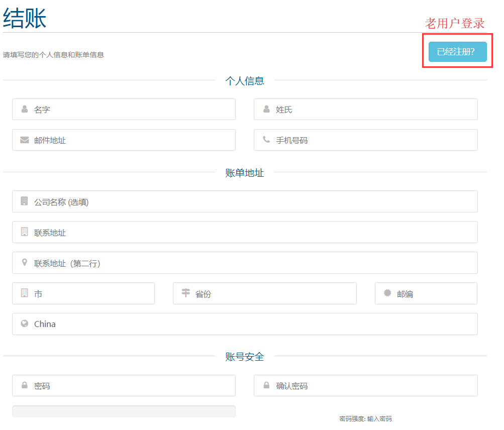Select the 手机号码 phone number field
The width and height of the screenshot is (504, 430).
pos(372,140)
